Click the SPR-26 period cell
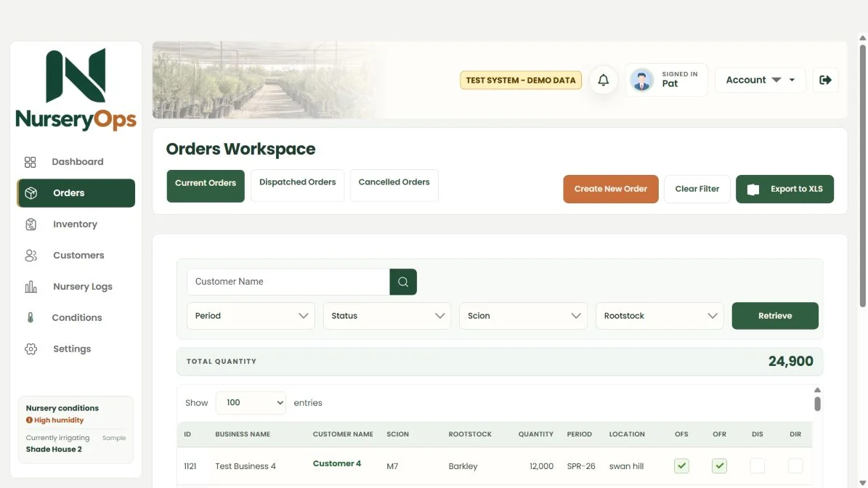The height and width of the screenshot is (488, 868). point(580,466)
